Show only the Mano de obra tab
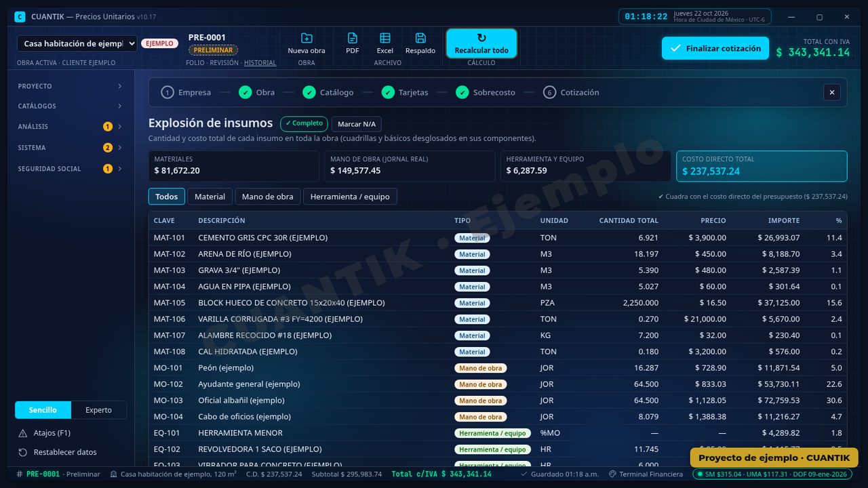The image size is (868, 488). [x=268, y=197]
